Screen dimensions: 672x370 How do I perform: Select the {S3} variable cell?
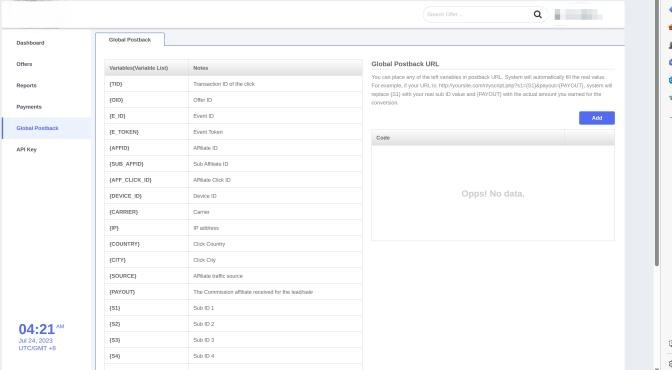pyautogui.click(x=147, y=340)
